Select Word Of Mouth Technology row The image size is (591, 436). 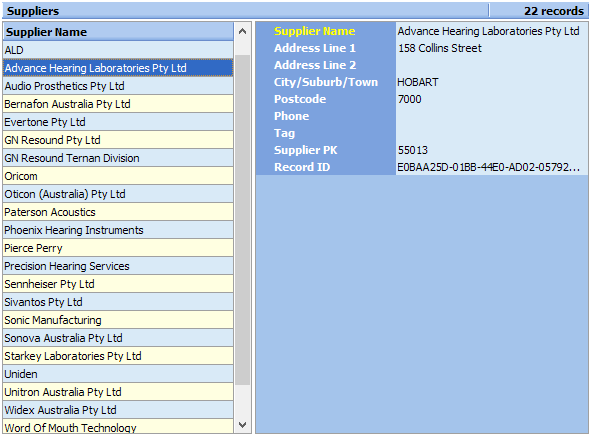(x=118, y=426)
